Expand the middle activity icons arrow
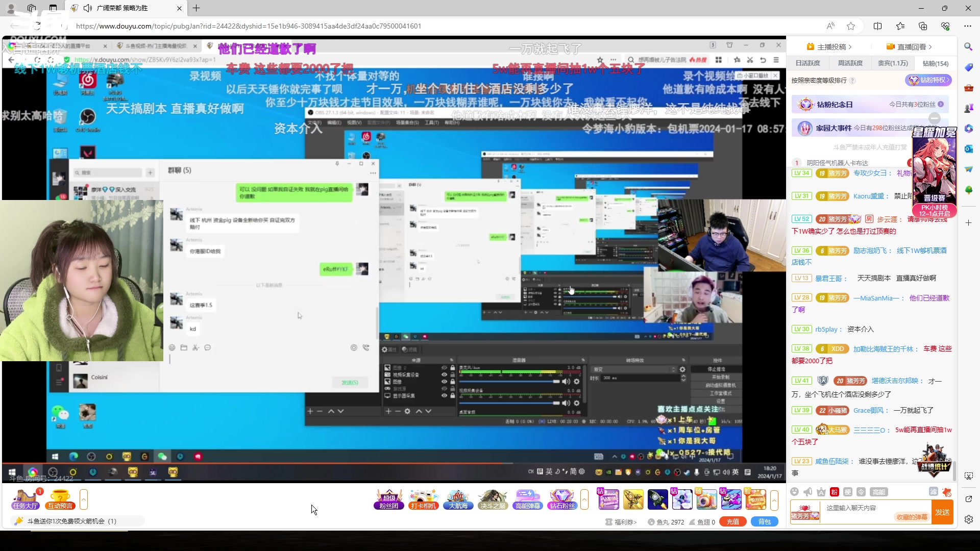Image resolution: width=980 pixels, height=551 pixels. (x=584, y=499)
